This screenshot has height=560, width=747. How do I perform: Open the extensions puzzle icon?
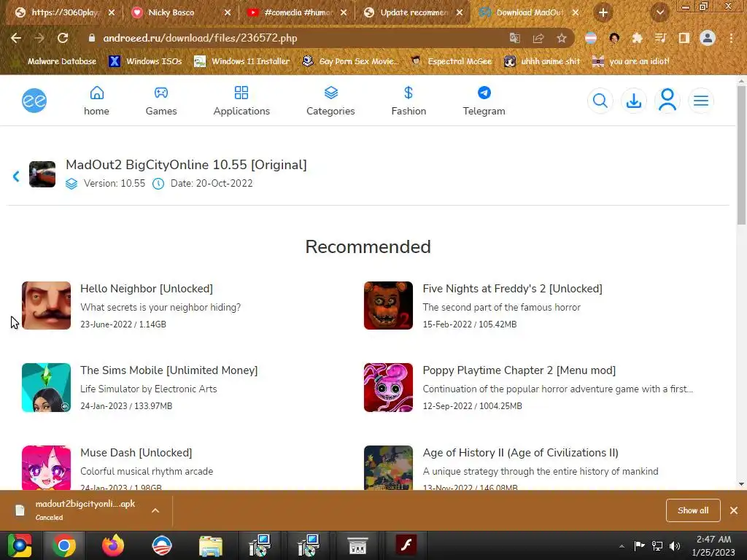(637, 38)
